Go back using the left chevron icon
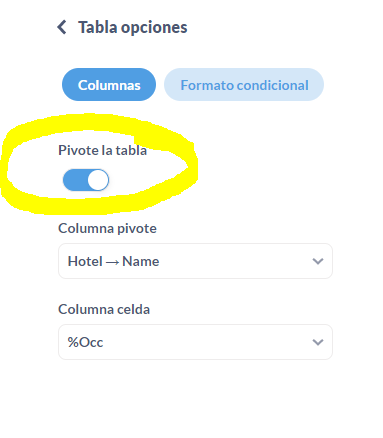The width and height of the screenshot is (383, 438). [x=62, y=27]
